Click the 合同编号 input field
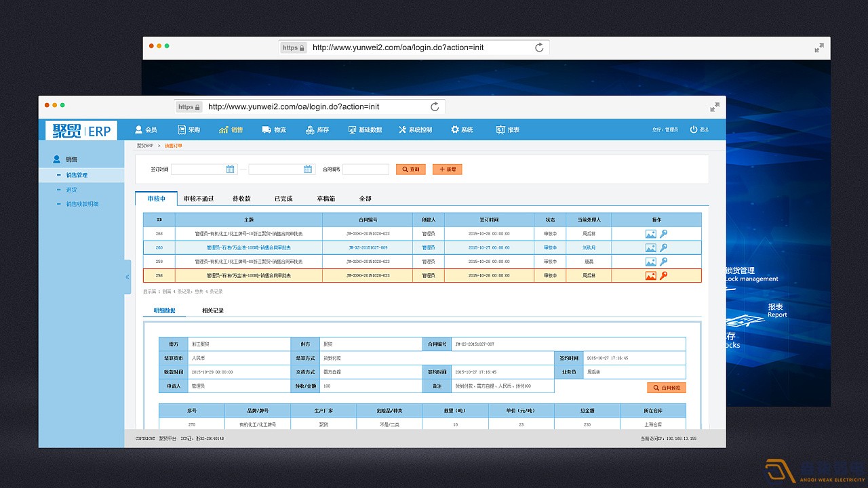Viewport: 868px width, 488px height. pyautogui.click(x=366, y=169)
